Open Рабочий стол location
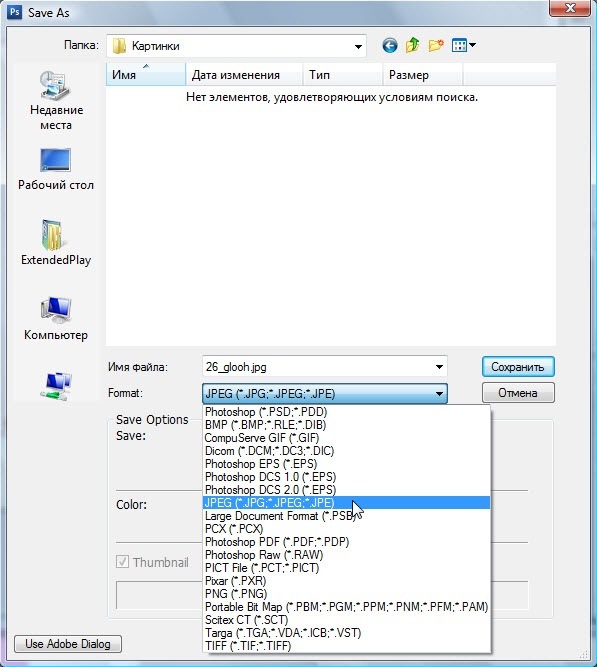Viewport: 597px width, 667px height. tap(56, 169)
